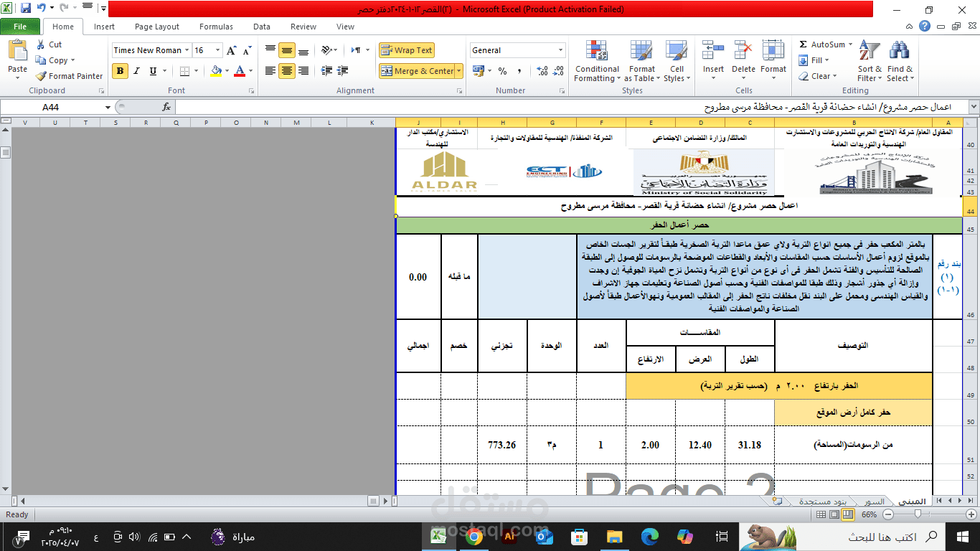Switch to the View tab
Screen dimensions: 980x551
345,27
